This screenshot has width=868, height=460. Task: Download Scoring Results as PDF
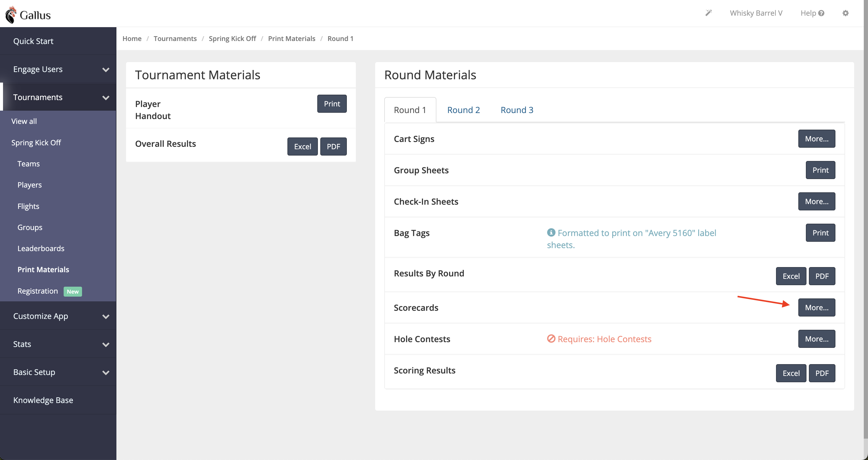tap(822, 373)
